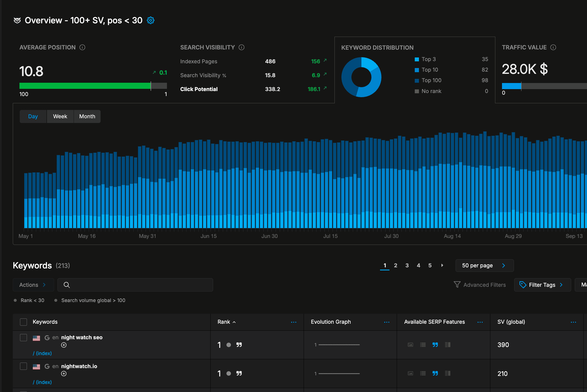
Task: Open Evolution Graph column options menu
Action: [387, 322]
